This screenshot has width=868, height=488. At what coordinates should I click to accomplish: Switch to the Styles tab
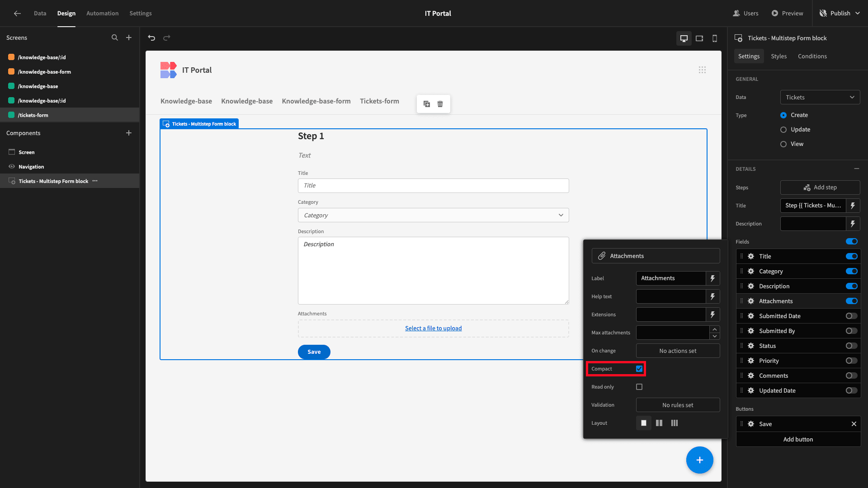778,56
